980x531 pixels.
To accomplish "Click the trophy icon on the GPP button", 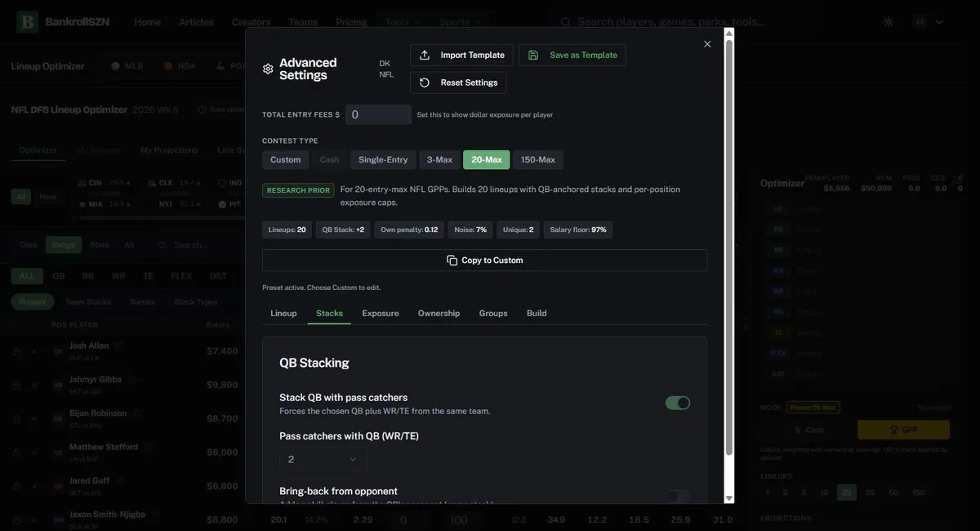I will click(x=894, y=430).
